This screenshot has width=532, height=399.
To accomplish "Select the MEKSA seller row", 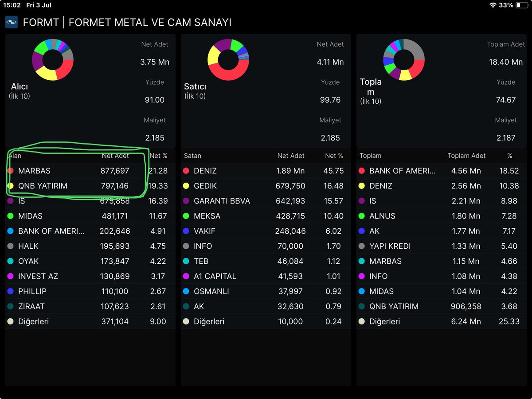I will click(266, 216).
